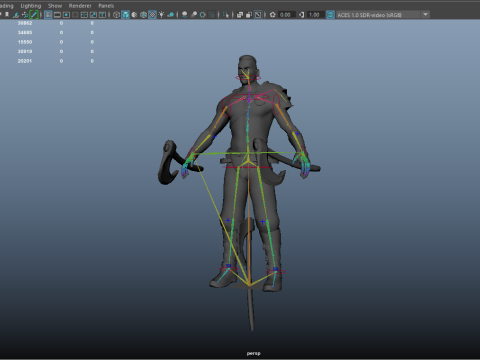Turn on Wireframe on Shaded

coord(143,15)
